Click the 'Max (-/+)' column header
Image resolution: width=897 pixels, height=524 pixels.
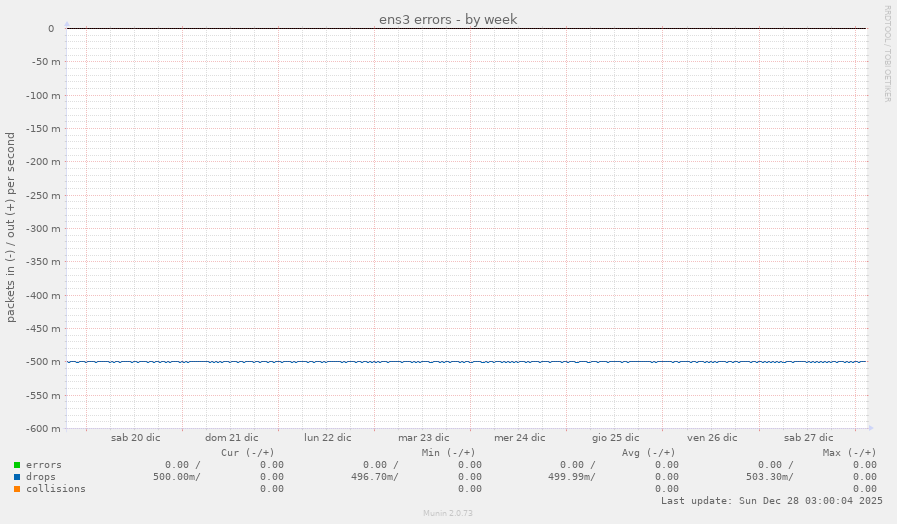click(x=850, y=453)
